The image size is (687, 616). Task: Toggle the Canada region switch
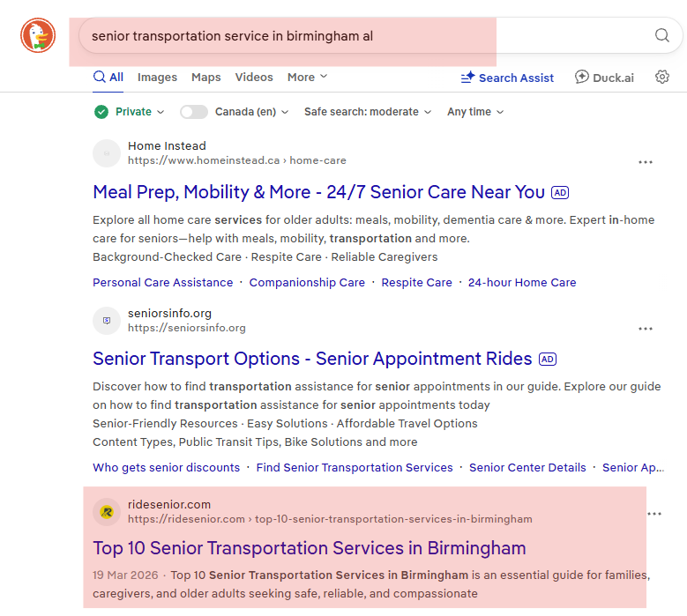[194, 112]
